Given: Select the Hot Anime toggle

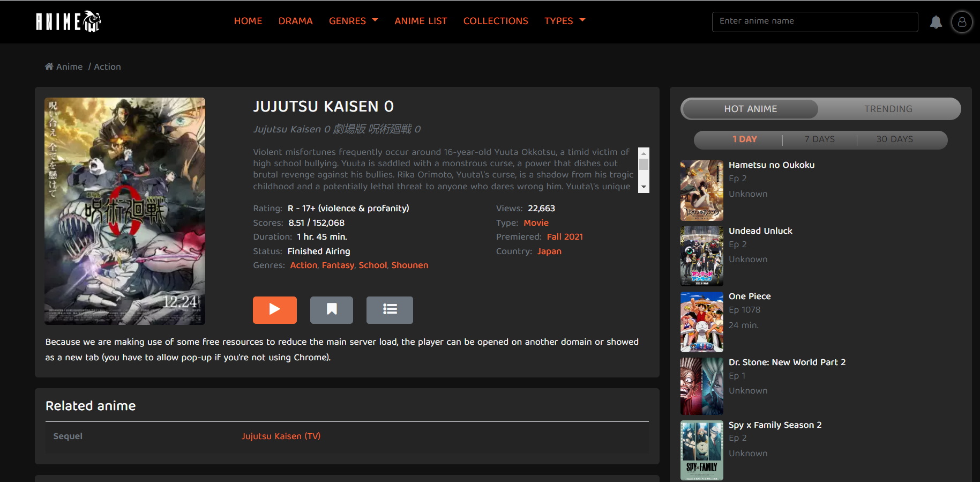Looking at the screenshot, I should pos(750,109).
